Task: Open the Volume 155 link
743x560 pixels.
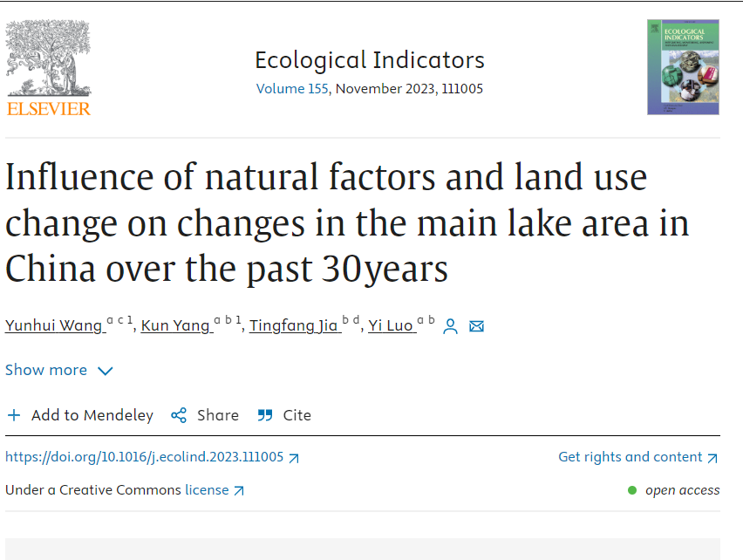Action: tap(292, 89)
